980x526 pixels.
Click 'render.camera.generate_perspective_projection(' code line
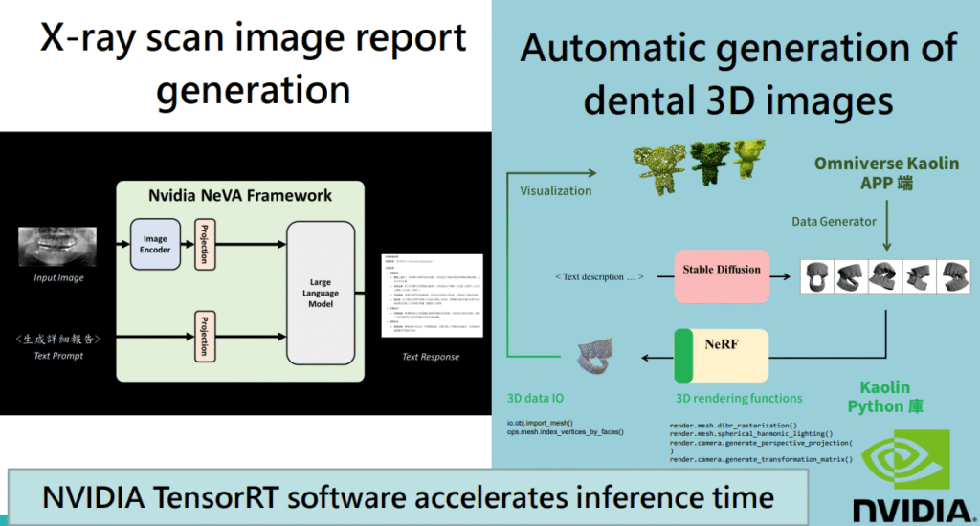click(x=761, y=443)
